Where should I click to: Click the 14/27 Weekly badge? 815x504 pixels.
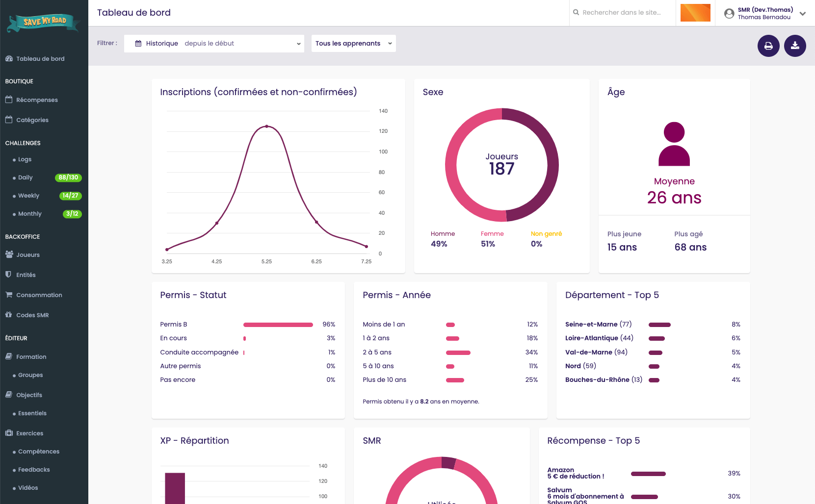(70, 196)
